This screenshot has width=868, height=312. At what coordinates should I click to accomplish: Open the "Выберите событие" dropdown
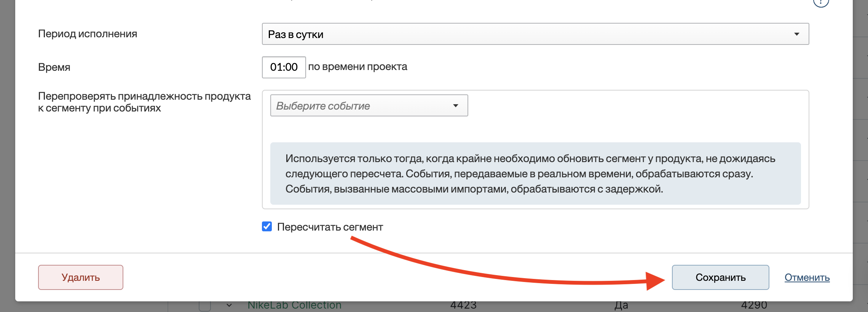(x=369, y=105)
